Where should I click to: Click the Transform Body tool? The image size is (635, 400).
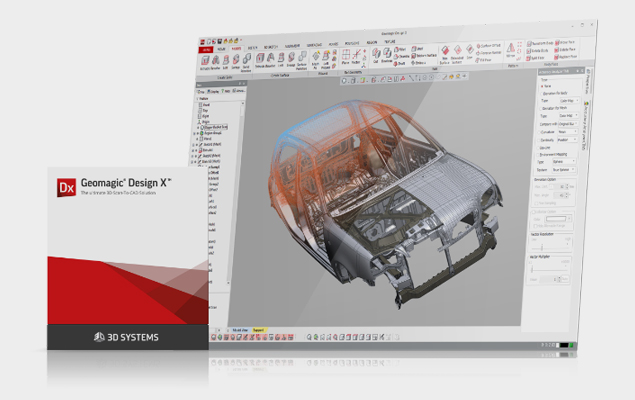(540, 43)
